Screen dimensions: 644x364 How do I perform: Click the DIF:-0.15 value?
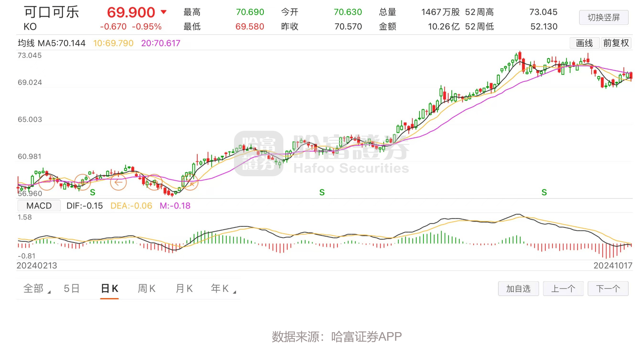[x=85, y=206]
